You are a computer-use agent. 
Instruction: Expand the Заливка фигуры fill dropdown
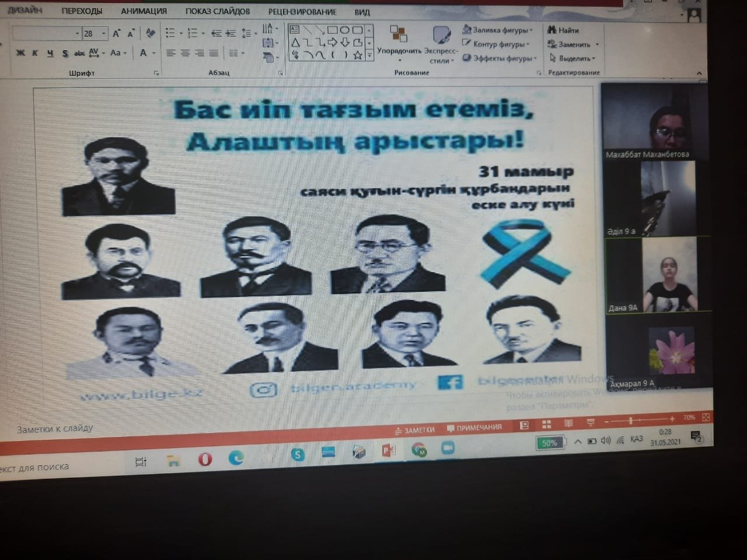531,30
